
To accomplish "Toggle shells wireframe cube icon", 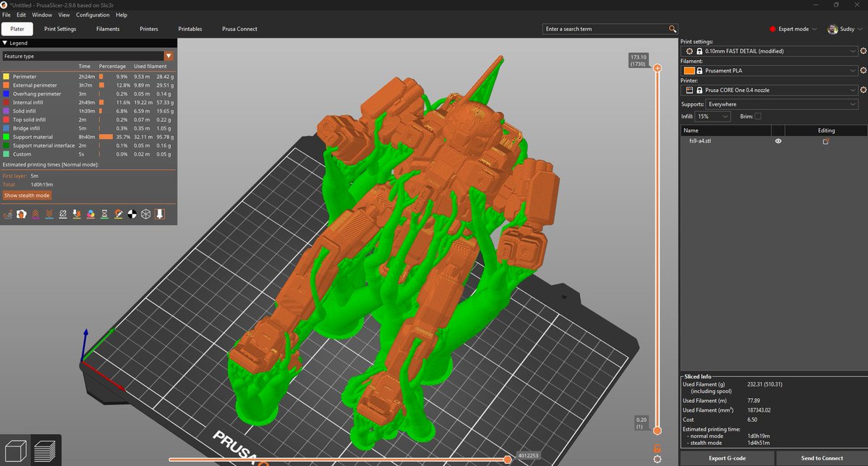I will tap(145, 213).
